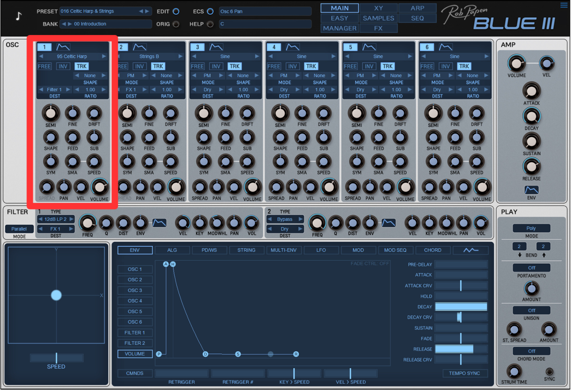Click the AMP RELEASE knob
The height and width of the screenshot is (392, 571).
coord(531,167)
